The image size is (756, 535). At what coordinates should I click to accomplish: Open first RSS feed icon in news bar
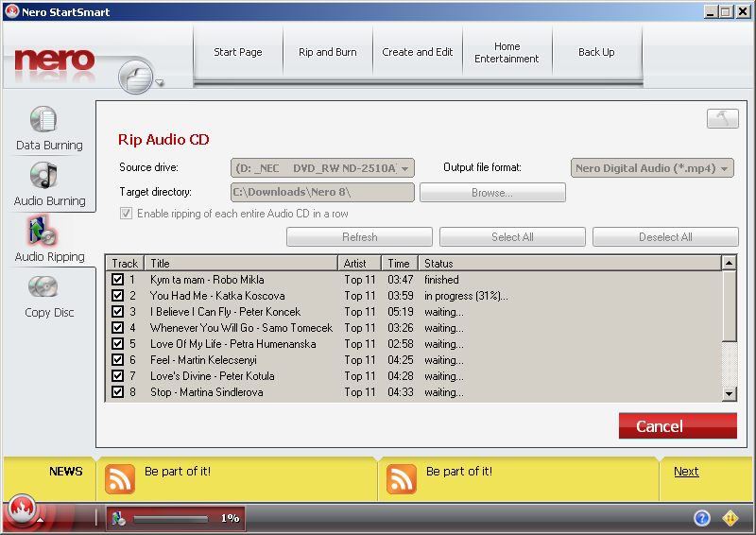click(120, 479)
